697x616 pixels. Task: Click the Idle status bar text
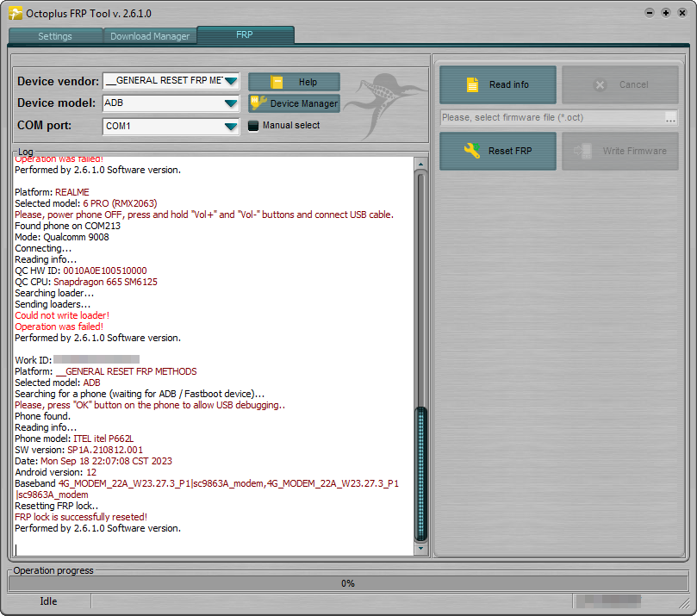tap(48, 601)
